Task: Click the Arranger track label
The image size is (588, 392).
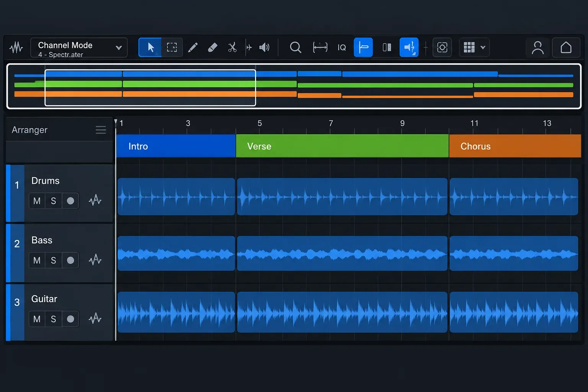Action: point(29,130)
